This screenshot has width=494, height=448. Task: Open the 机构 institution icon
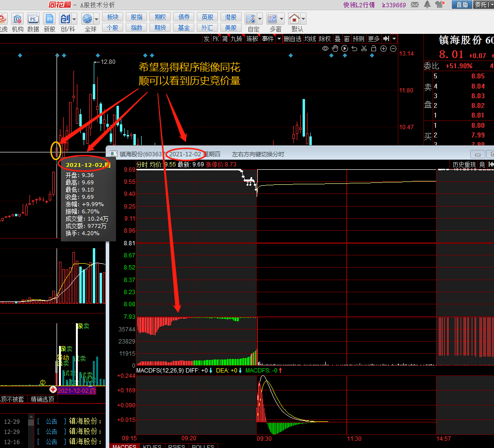coord(17,19)
